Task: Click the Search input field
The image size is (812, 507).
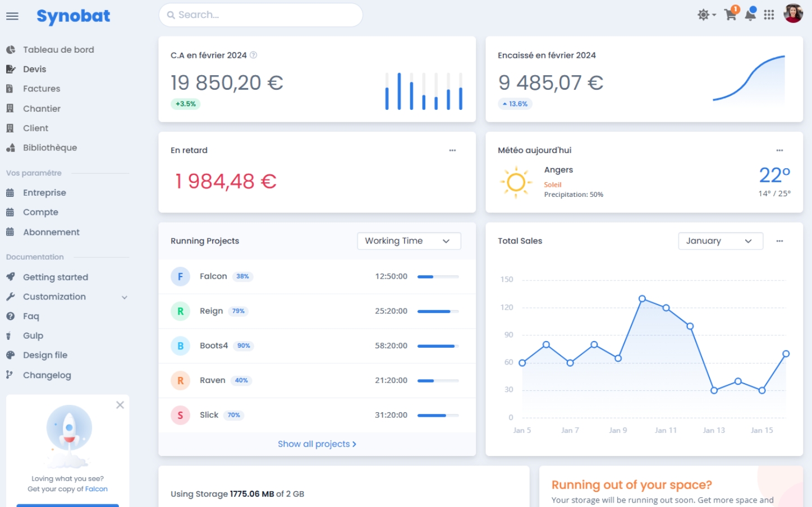Action: pyautogui.click(x=261, y=15)
